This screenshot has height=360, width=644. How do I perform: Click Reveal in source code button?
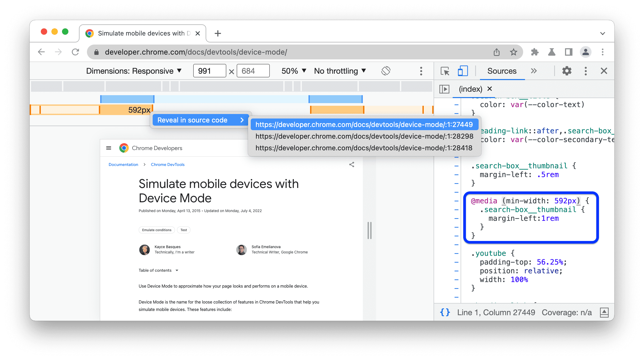199,120
